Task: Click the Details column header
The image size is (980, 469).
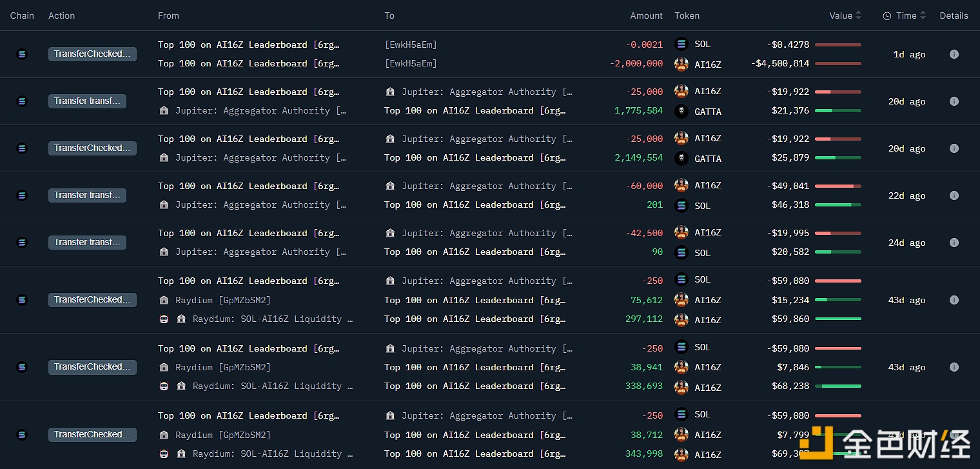Action: point(954,15)
